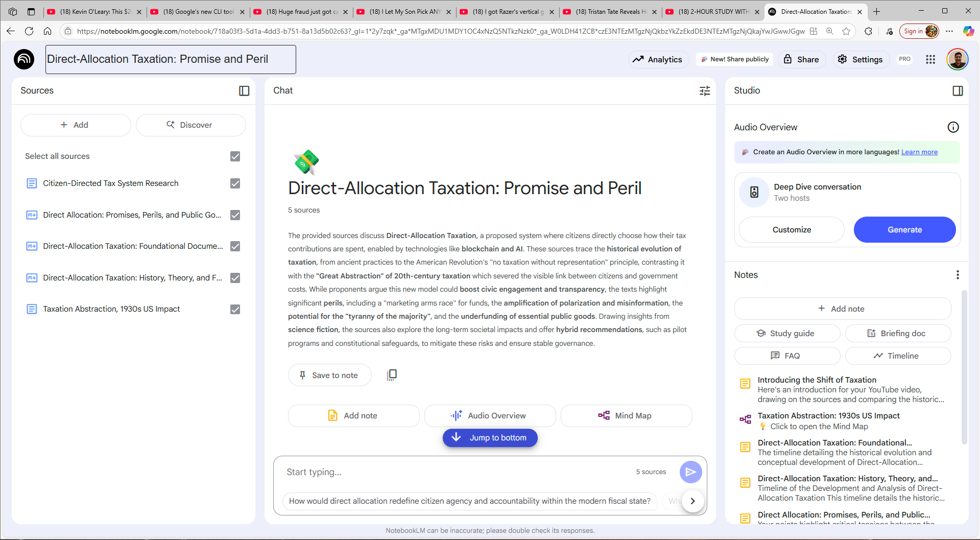Collapse the Studio panel using its icon
The height and width of the screenshot is (540, 980).
click(x=958, y=91)
